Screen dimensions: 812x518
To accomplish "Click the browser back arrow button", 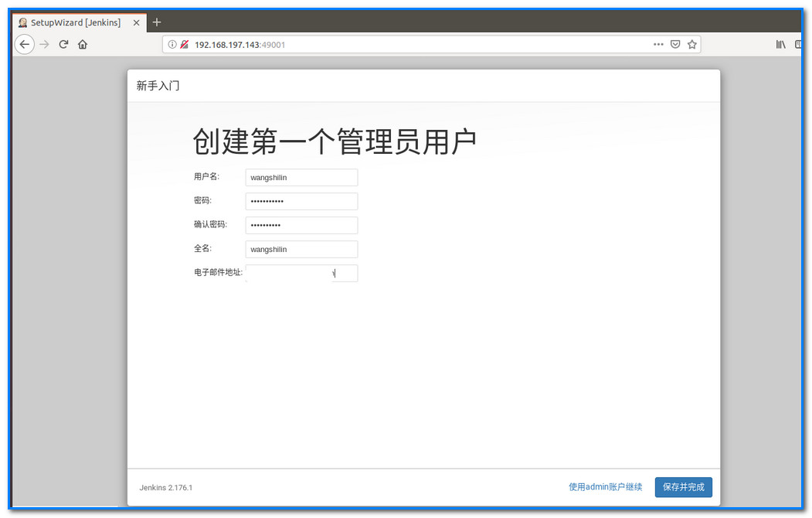I will coord(25,45).
